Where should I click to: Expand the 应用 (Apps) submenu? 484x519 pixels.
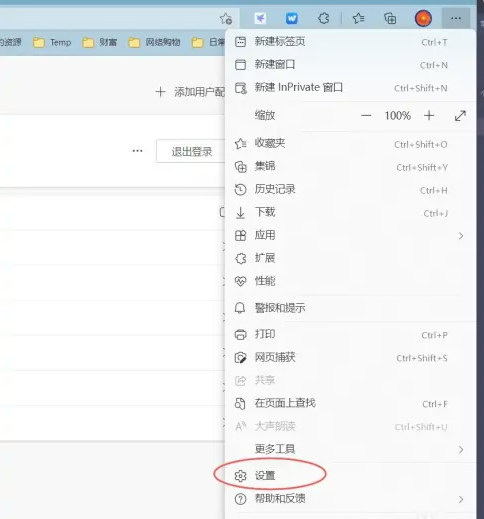point(350,235)
